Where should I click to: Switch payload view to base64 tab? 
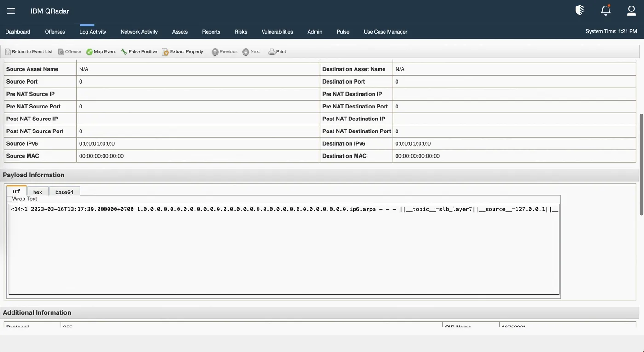coord(64,192)
